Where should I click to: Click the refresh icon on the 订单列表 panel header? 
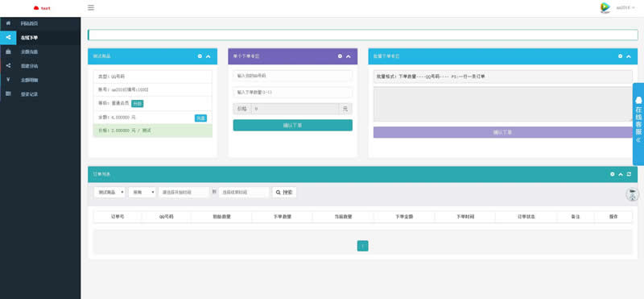point(629,174)
